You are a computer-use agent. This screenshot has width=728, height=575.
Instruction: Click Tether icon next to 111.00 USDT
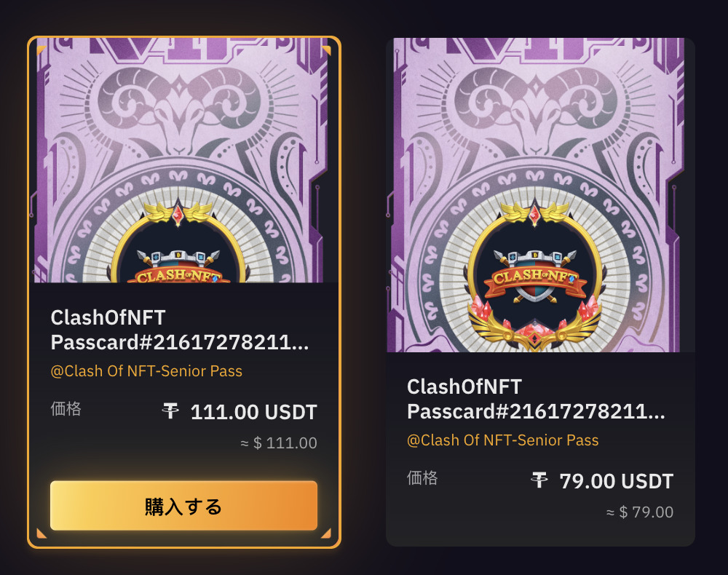170,411
